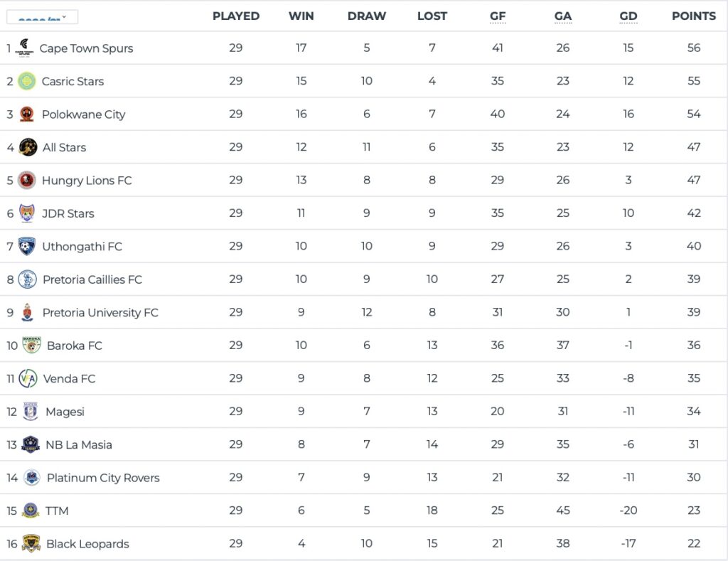The image size is (728, 561).
Task: Click the Black Leopards club logo
Action: (31, 543)
